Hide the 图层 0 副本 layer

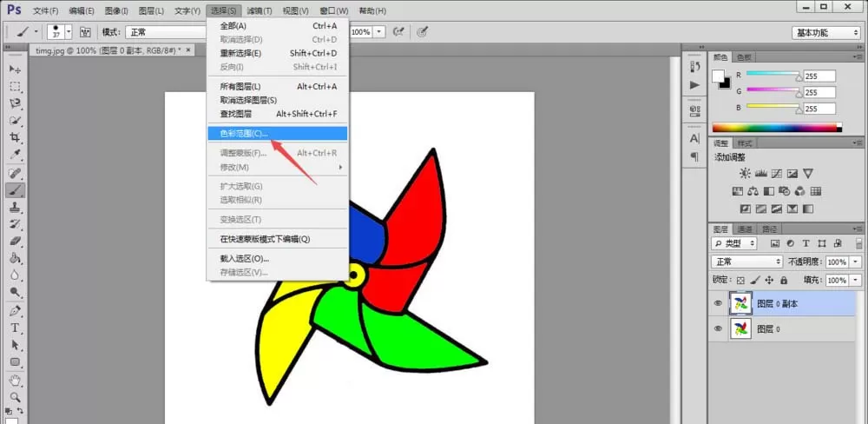click(718, 304)
